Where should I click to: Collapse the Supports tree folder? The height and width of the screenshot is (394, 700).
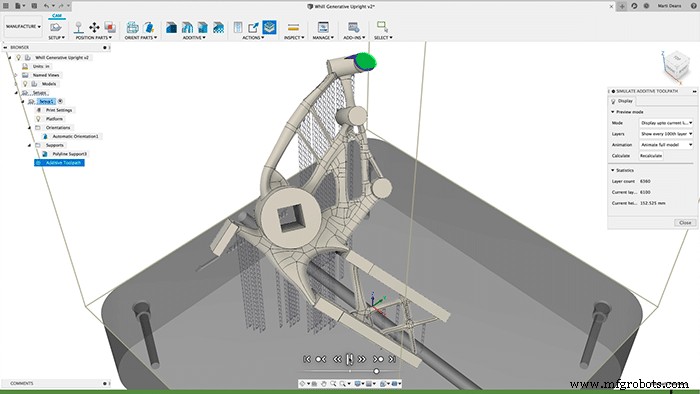pyautogui.click(x=29, y=145)
